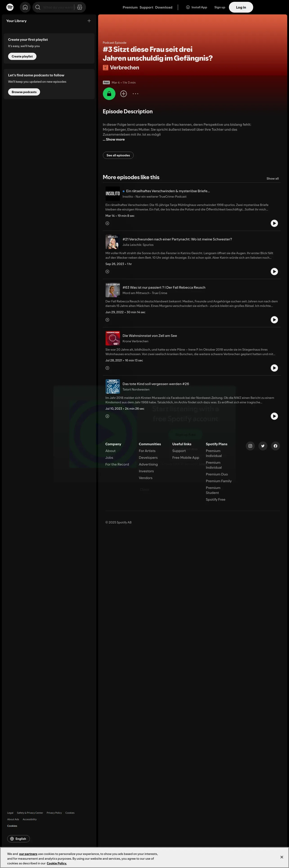Viewport: 289px width, 868px height.
Task: Open the three-dot more options menu
Action: pyautogui.click(x=135, y=94)
